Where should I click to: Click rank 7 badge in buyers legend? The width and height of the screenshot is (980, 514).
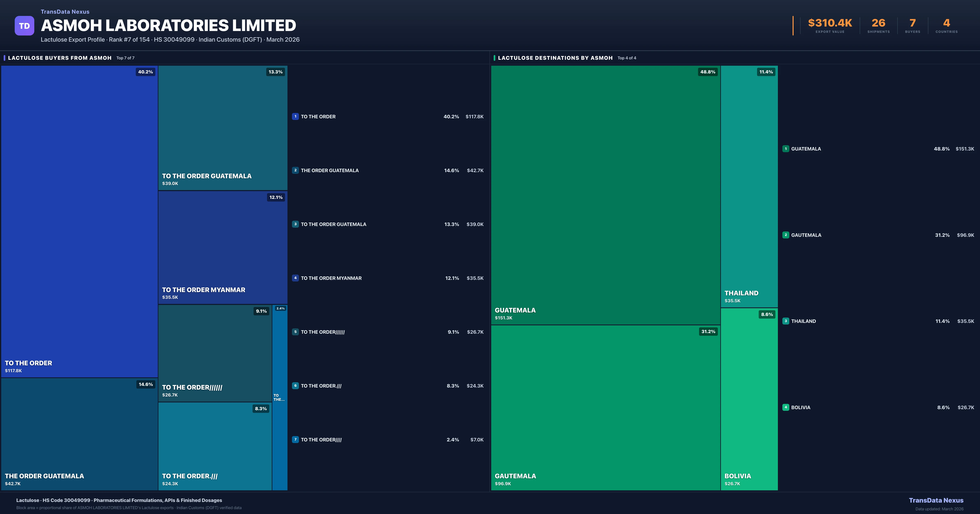(295, 440)
